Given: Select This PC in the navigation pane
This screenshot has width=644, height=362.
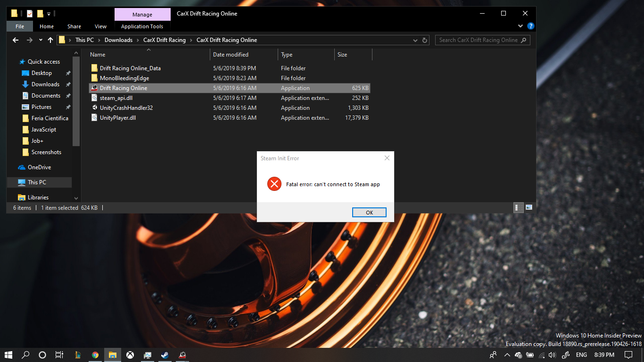Looking at the screenshot, I should click(40, 182).
